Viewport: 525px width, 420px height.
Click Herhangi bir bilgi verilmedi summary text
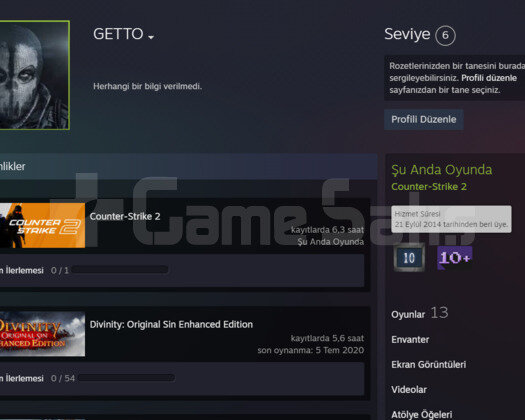tap(147, 86)
